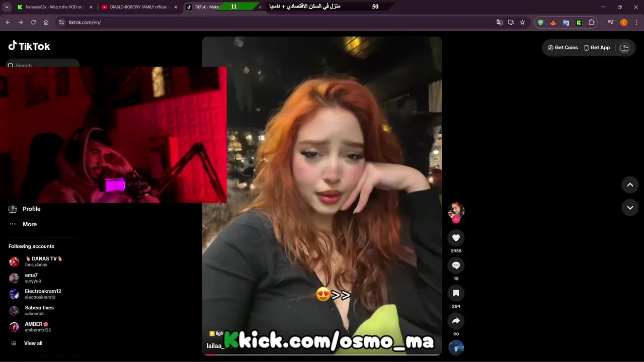Open the More menu in the sidebar

(30, 224)
